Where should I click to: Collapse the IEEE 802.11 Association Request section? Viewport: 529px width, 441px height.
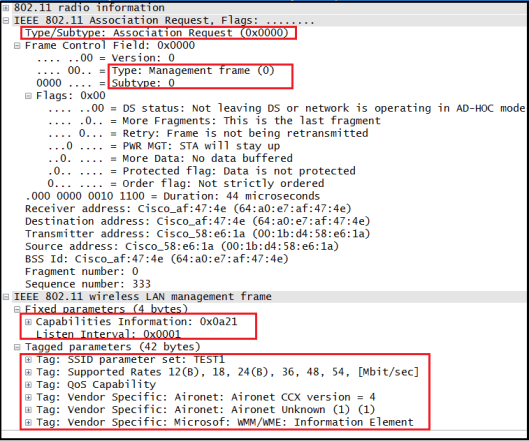point(6,21)
